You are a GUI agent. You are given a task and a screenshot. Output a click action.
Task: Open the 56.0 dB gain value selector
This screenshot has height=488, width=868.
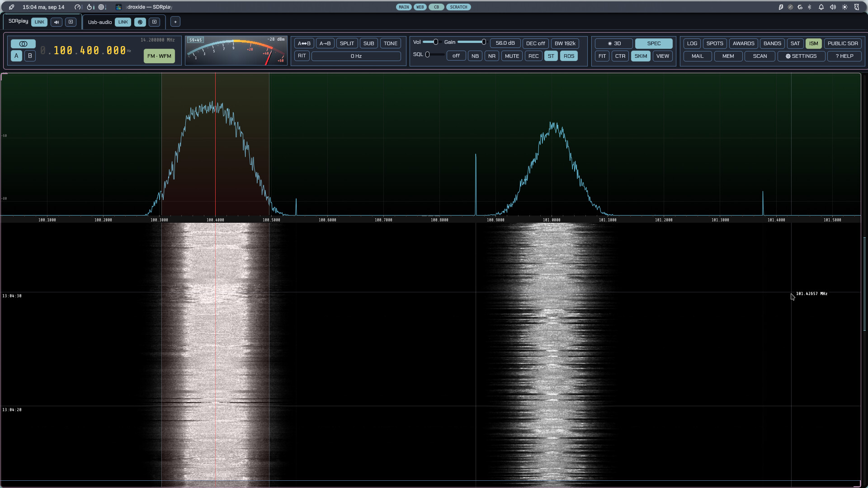tap(505, 43)
